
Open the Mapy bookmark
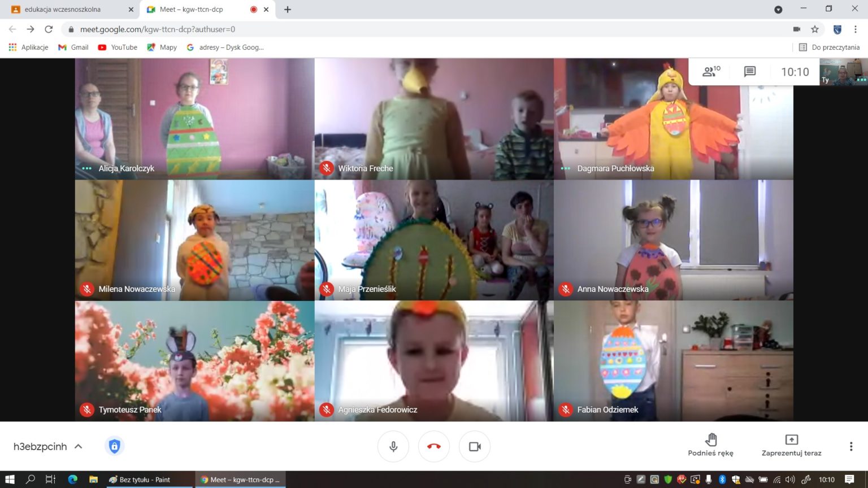162,47
